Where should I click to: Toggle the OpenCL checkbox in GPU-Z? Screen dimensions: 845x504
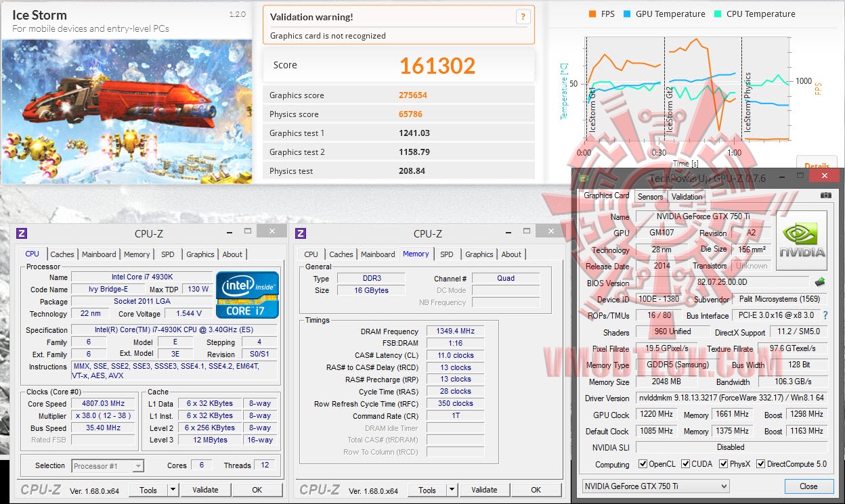pyautogui.click(x=643, y=464)
